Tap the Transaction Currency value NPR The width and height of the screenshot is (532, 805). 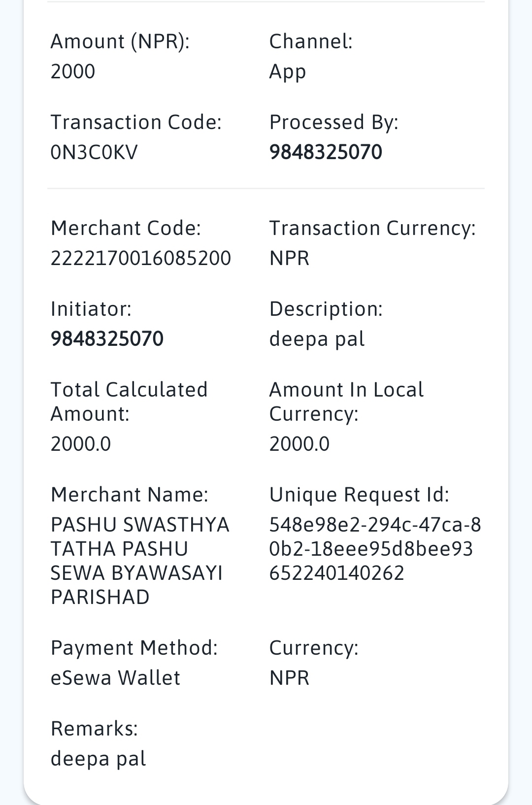click(x=289, y=258)
